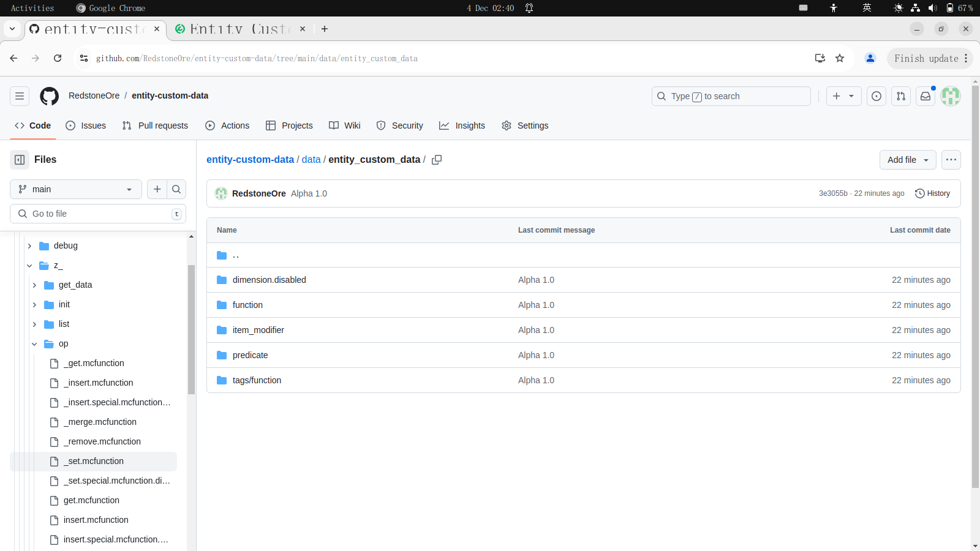
Task: Open the pull requests shortcut icon in header
Action: pos(901,96)
